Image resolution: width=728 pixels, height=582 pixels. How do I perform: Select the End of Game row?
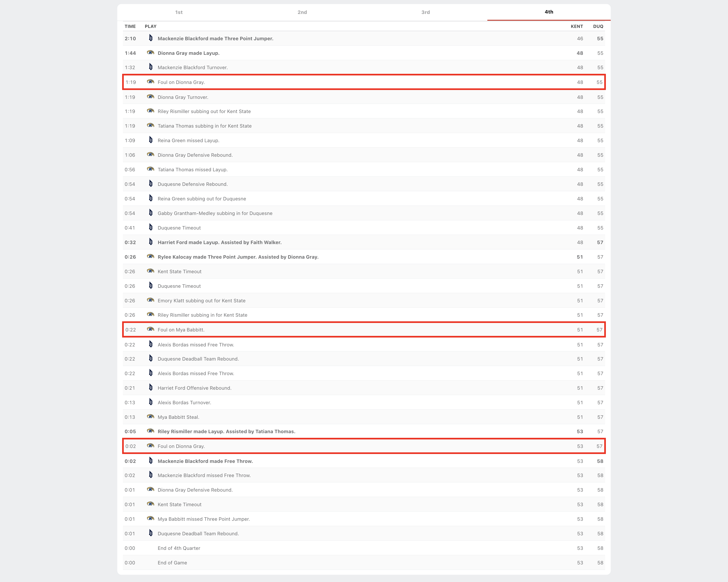pos(172,563)
